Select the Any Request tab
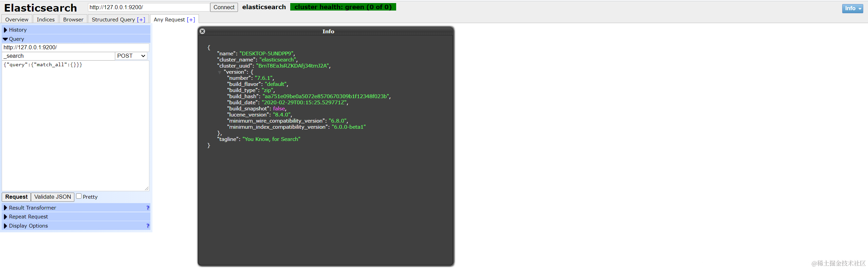Image resolution: width=868 pixels, height=269 pixels. [169, 19]
